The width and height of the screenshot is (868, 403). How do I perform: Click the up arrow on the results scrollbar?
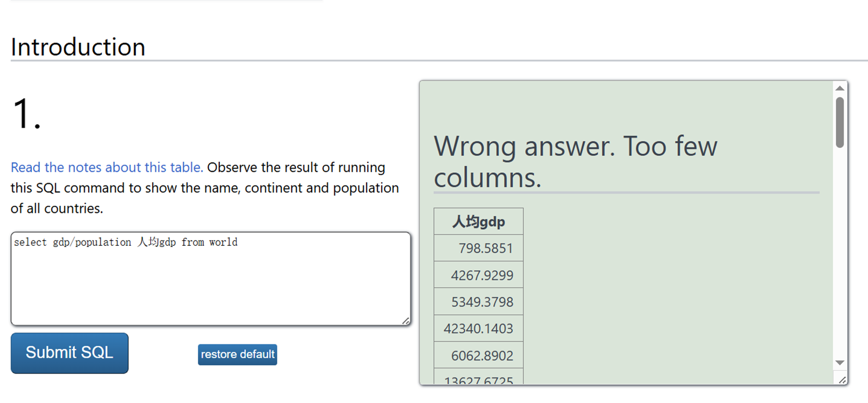pyautogui.click(x=840, y=87)
